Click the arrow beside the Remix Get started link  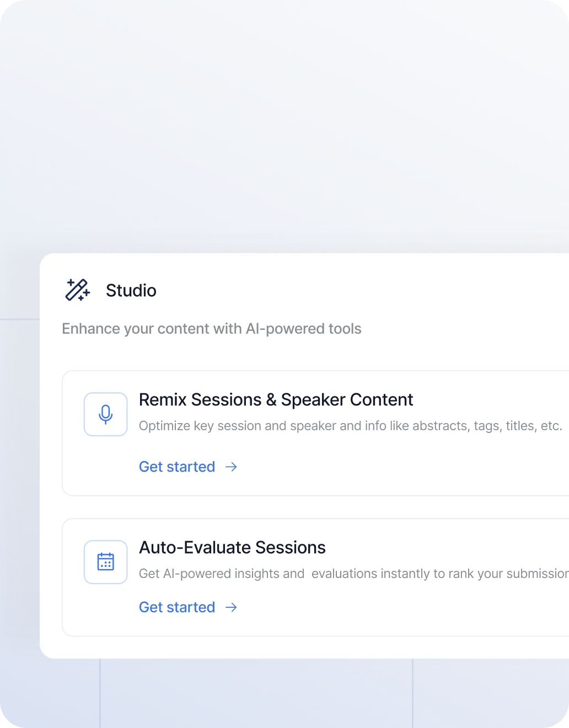point(231,467)
